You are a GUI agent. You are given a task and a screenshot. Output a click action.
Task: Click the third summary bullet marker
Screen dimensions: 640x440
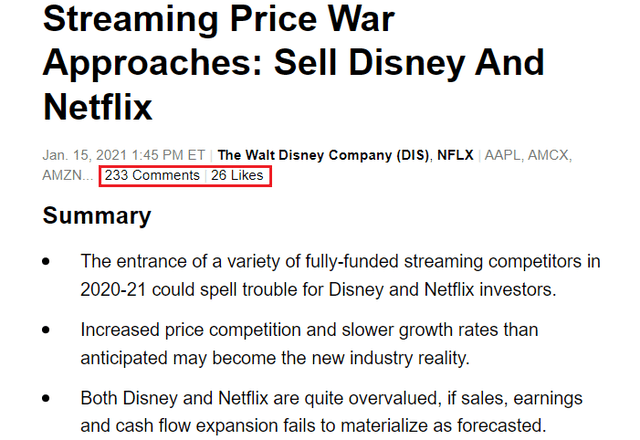[x=46, y=398]
